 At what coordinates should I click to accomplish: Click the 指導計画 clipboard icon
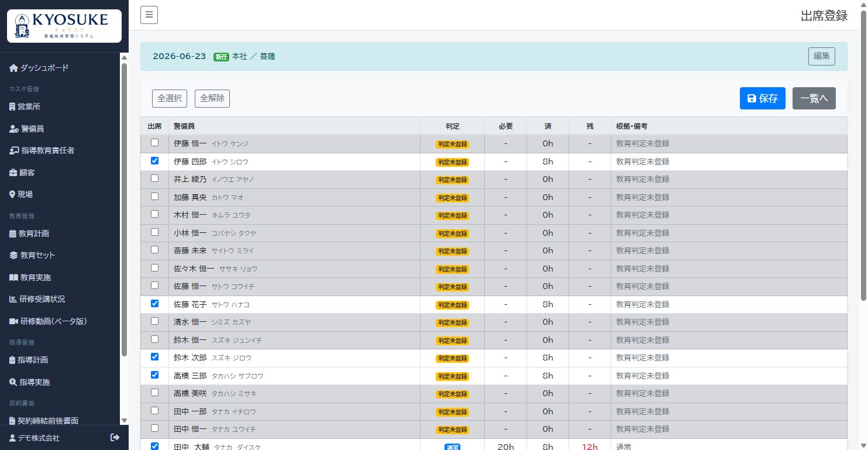[12, 360]
